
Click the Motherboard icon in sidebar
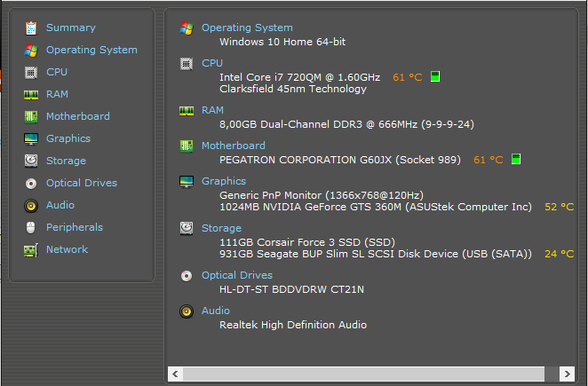point(31,116)
